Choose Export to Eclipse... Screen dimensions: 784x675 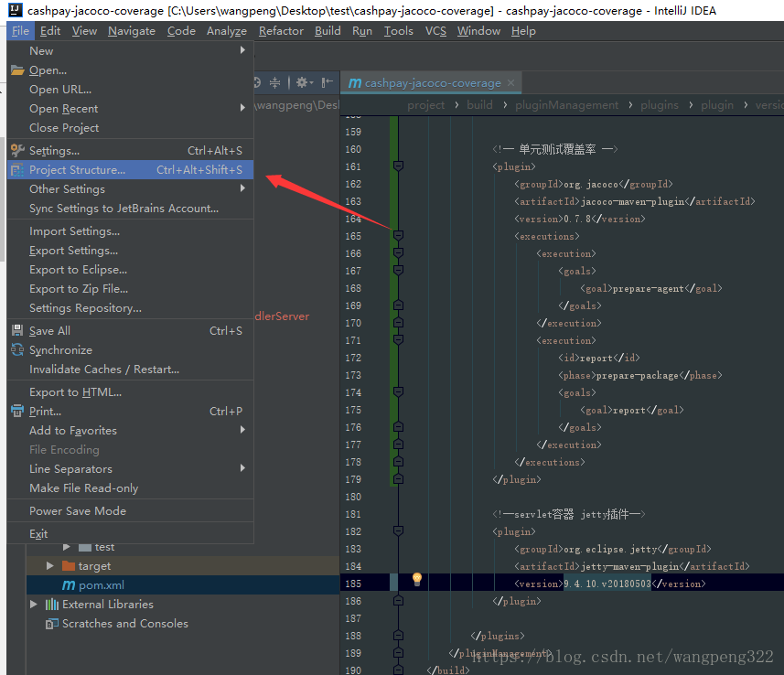(131, 270)
